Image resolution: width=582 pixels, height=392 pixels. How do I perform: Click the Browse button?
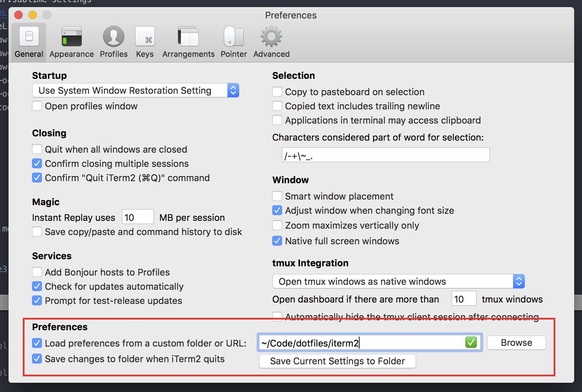[x=517, y=343]
